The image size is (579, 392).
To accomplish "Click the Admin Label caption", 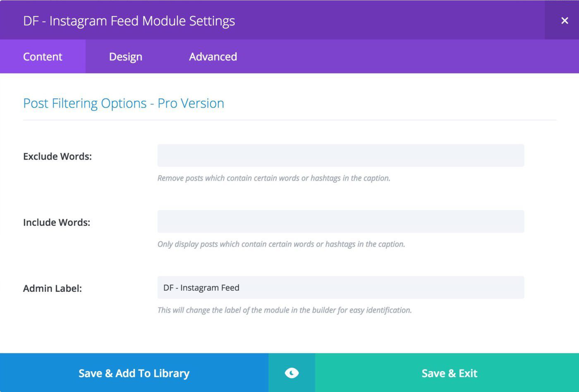I will (53, 288).
